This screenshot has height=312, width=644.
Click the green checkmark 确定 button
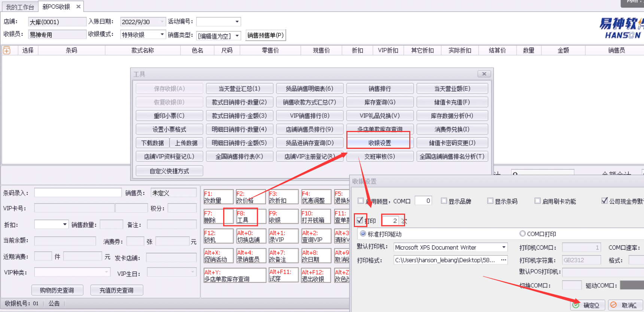pyautogui.click(x=587, y=305)
